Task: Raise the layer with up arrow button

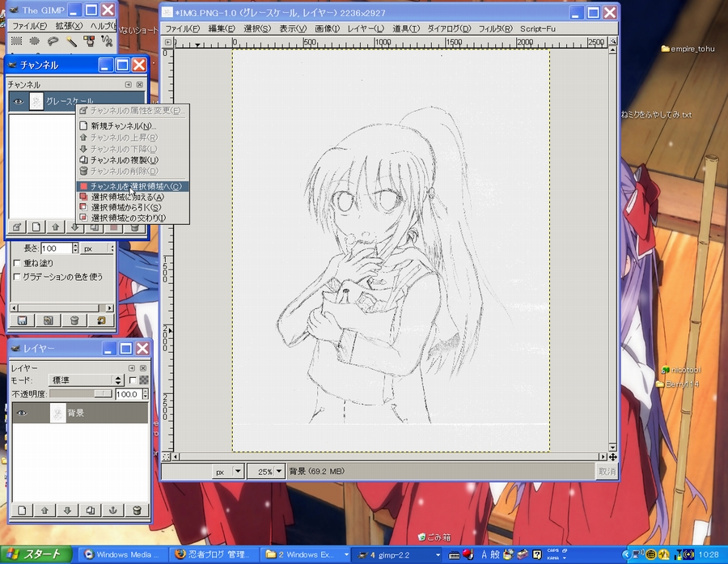Action: coord(44,510)
